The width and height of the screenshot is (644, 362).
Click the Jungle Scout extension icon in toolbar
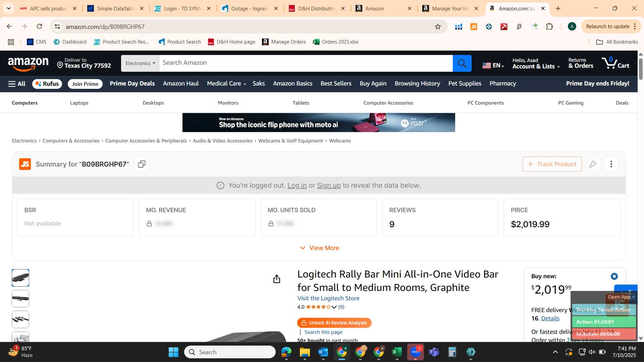(474, 26)
